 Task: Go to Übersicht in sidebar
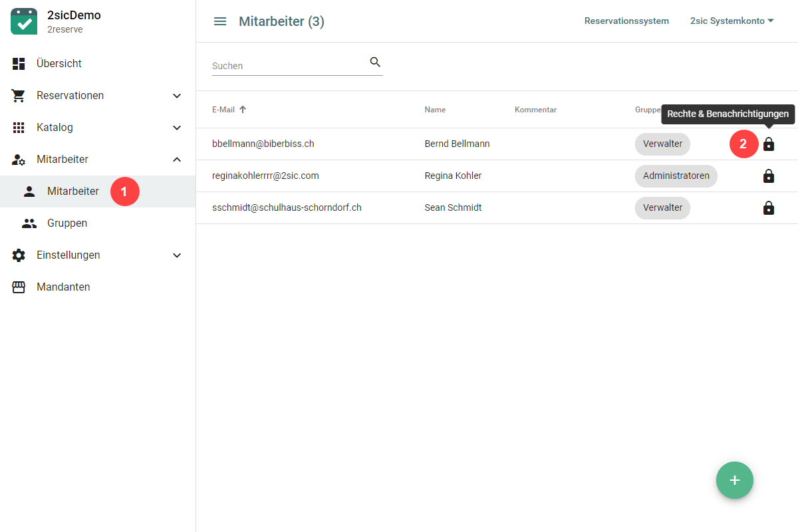coord(59,64)
